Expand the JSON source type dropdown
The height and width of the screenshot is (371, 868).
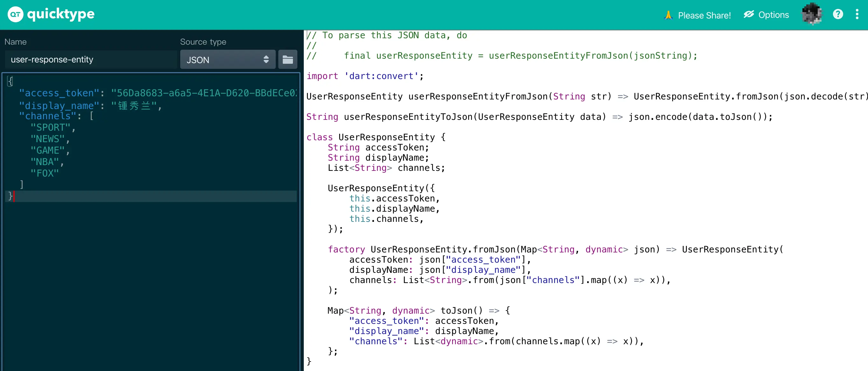227,60
